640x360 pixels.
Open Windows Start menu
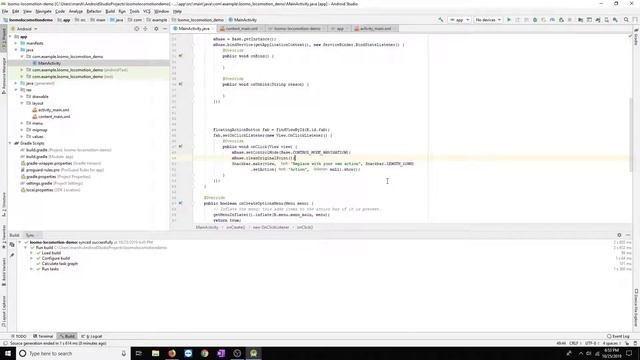point(8,353)
